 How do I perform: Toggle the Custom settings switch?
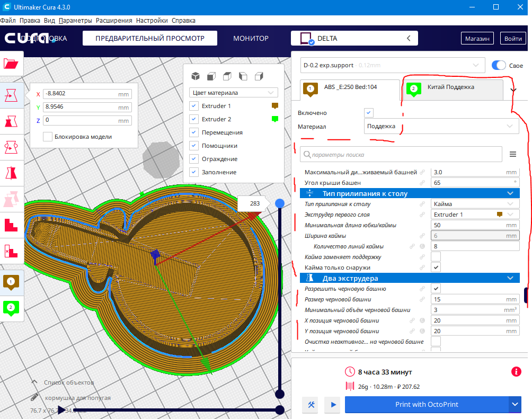499,65
